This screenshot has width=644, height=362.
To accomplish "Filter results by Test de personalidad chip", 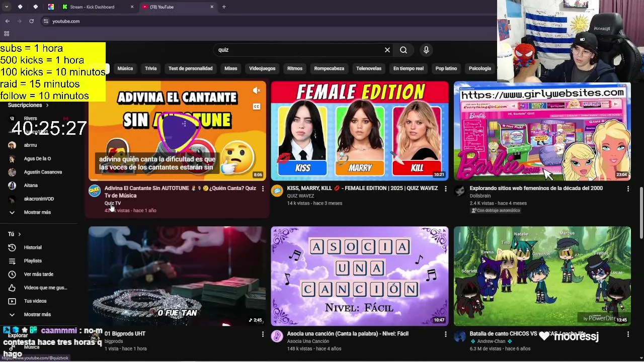I will [190, 68].
